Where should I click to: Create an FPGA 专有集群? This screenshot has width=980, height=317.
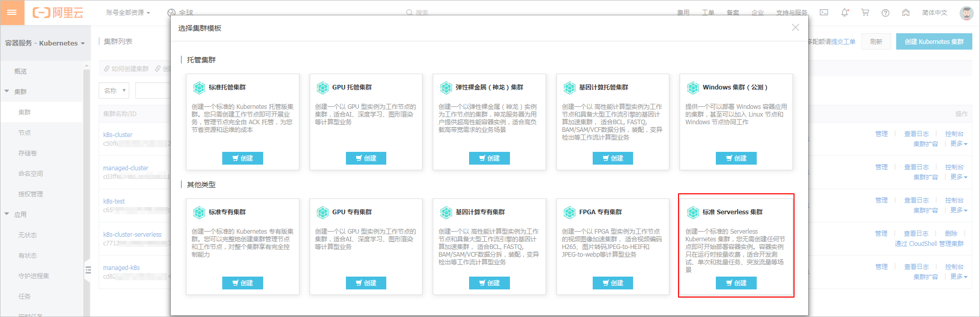pos(613,283)
